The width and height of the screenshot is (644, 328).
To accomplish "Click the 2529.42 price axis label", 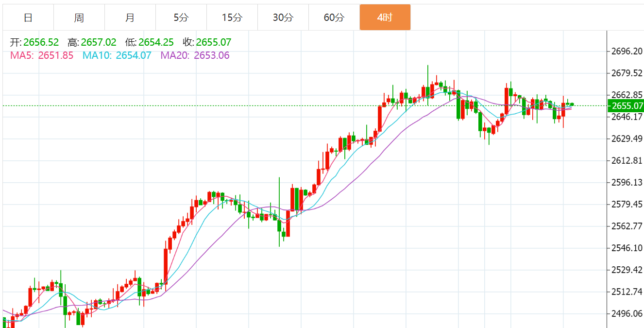I will coord(627,270).
